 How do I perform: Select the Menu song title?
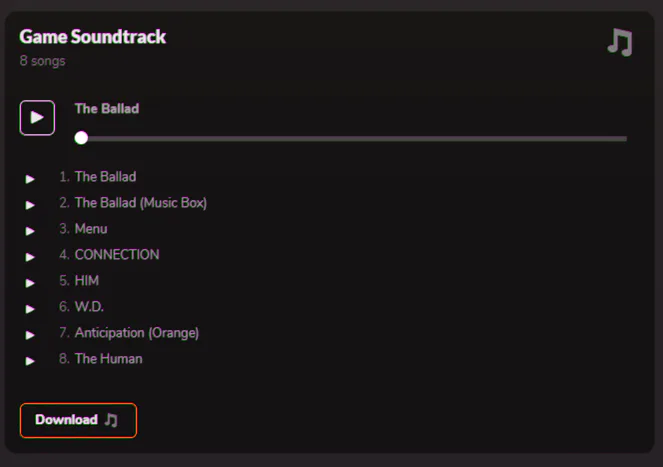[x=91, y=229]
